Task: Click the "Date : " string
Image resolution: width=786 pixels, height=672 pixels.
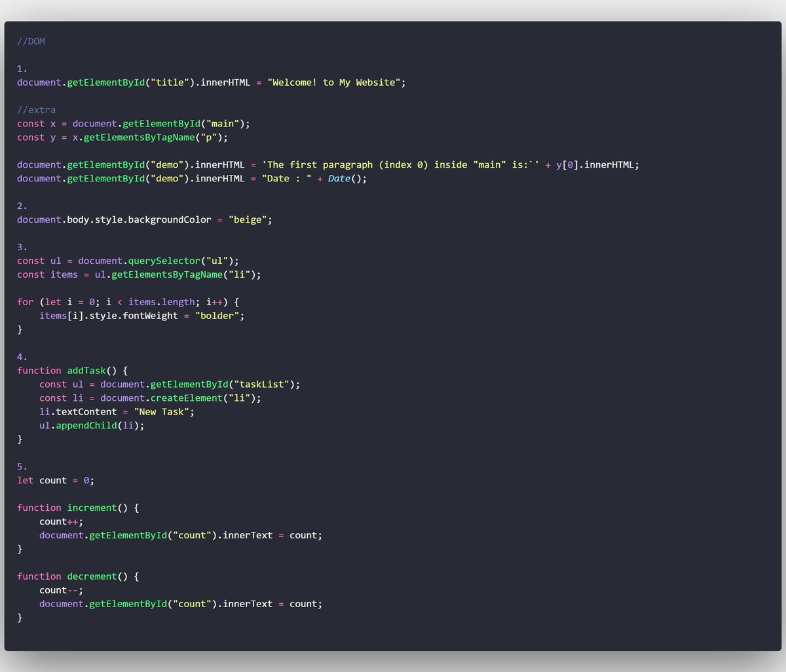Action: pos(287,179)
